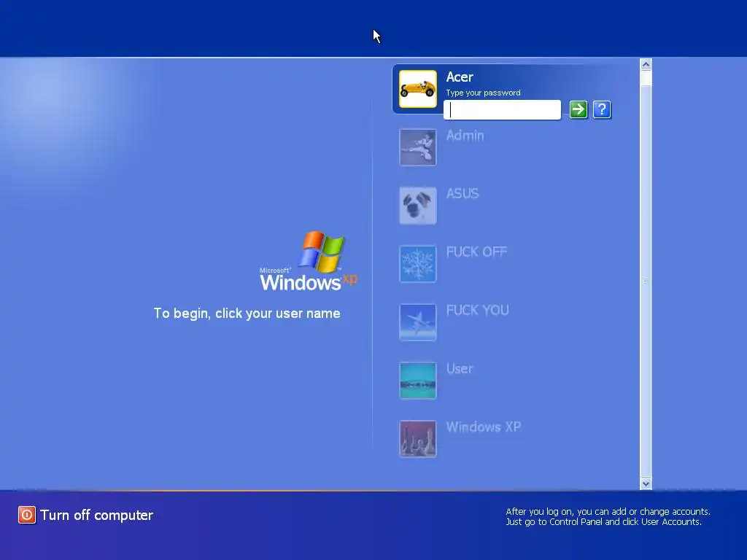Click the Turn off computer label
The height and width of the screenshot is (560, 747).
click(97, 516)
